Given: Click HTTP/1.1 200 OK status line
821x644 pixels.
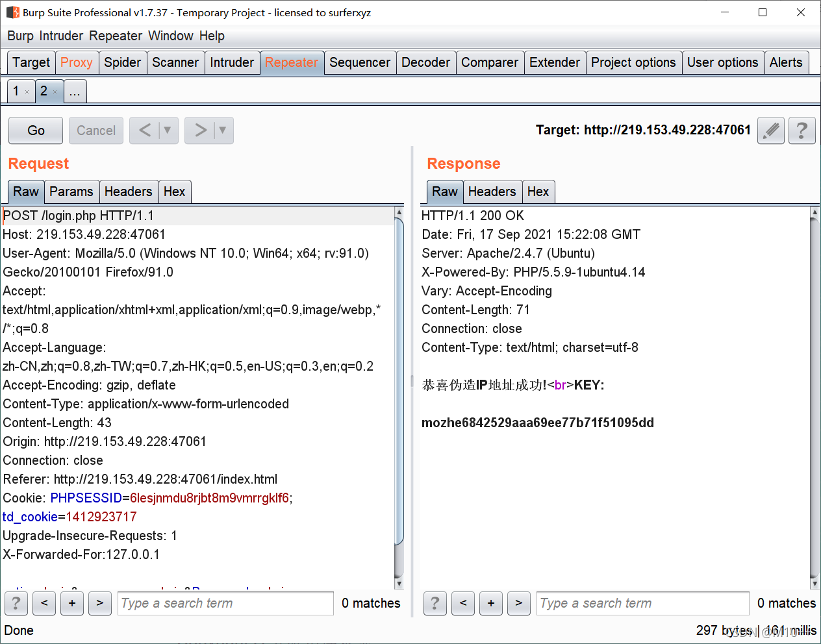Looking at the screenshot, I should [x=473, y=216].
